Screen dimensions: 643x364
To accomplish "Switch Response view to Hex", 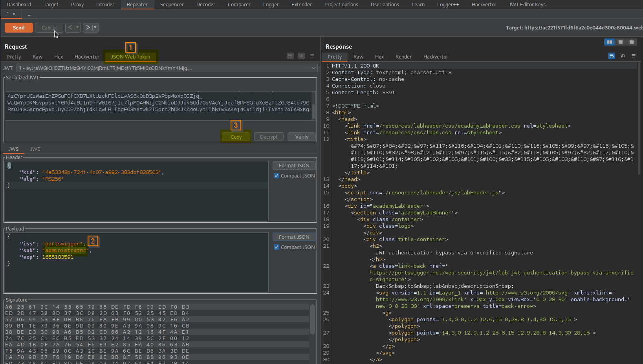I will 379,57.
